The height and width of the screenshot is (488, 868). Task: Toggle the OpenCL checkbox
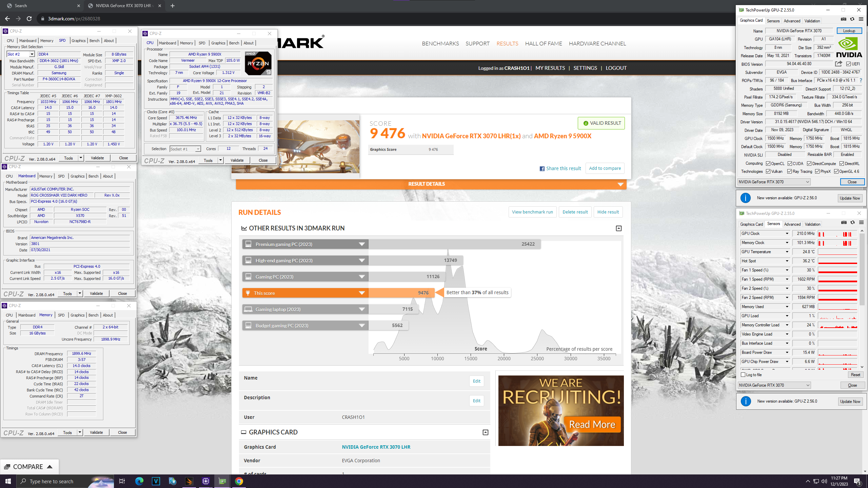[768, 164]
